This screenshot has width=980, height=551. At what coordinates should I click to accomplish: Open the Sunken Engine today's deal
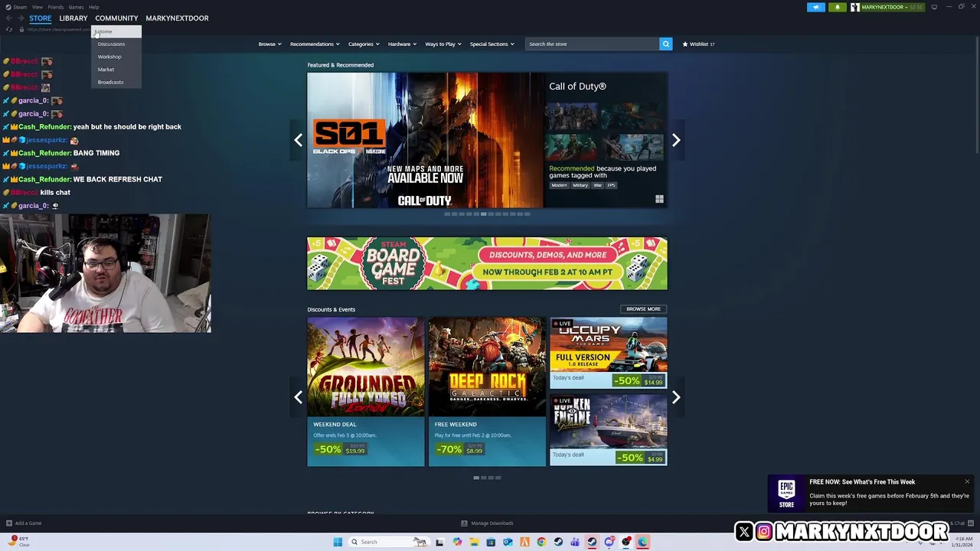[609, 430]
